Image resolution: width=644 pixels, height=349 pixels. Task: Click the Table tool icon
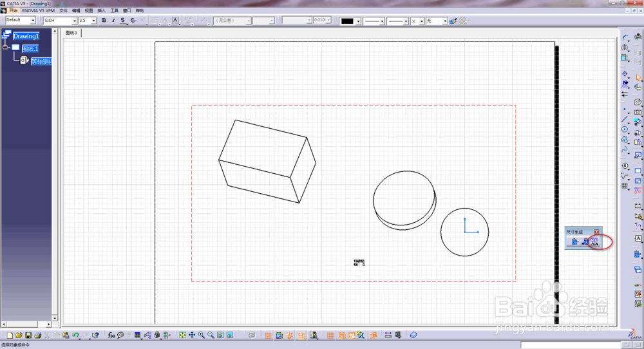click(625, 186)
